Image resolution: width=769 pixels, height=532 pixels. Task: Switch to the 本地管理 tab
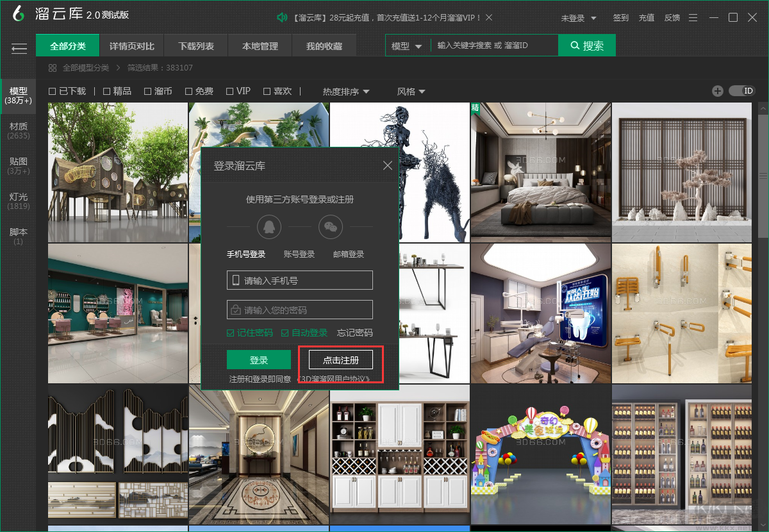[x=260, y=46]
